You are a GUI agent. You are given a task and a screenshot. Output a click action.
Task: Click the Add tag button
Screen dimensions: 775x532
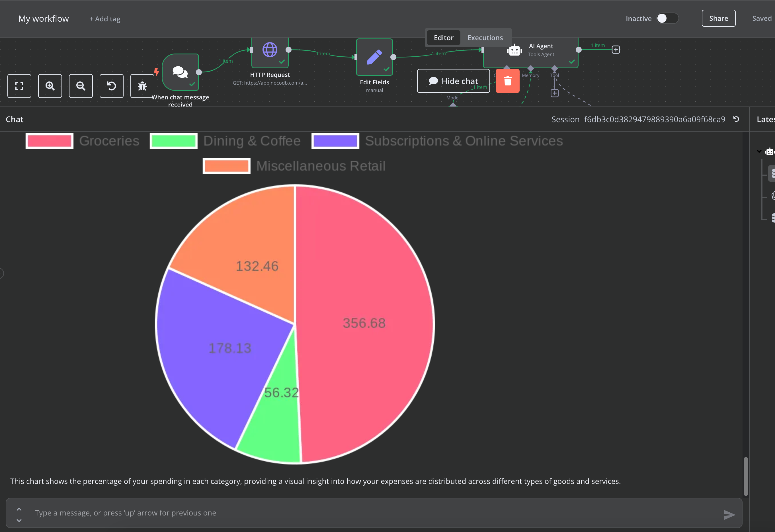pos(104,18)
